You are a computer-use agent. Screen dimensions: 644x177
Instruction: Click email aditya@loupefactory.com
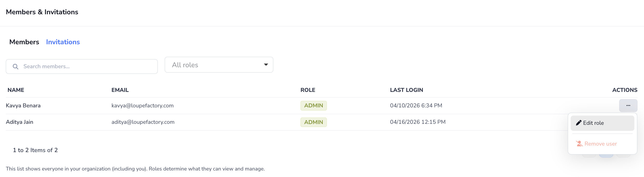point(143,122)
